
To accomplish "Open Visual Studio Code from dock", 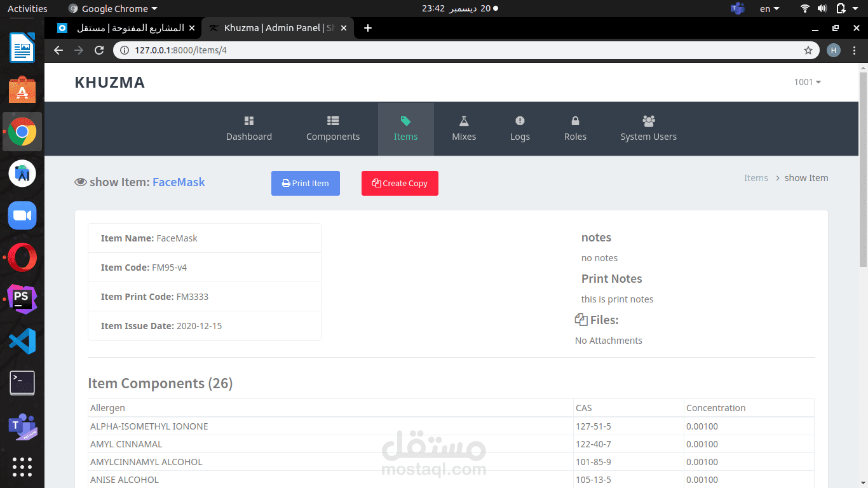I will pyautogui.click(x=22, y=341).
